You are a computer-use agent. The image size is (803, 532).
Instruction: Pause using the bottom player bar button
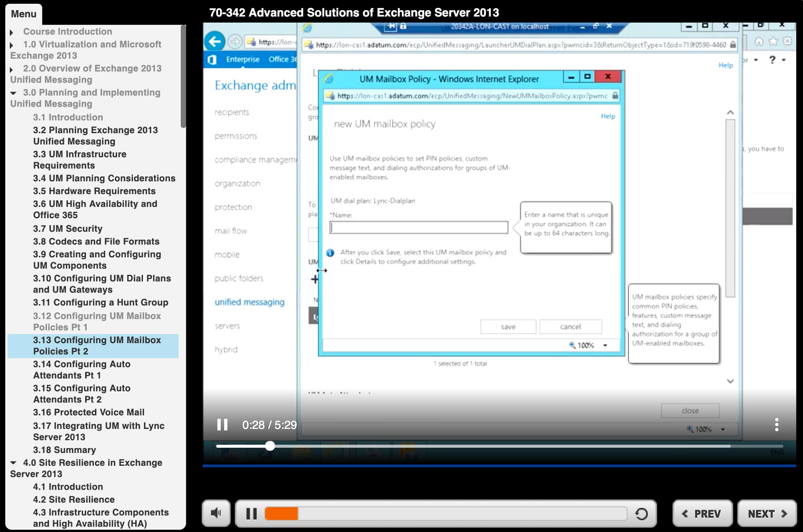click(x=251, y=514)
